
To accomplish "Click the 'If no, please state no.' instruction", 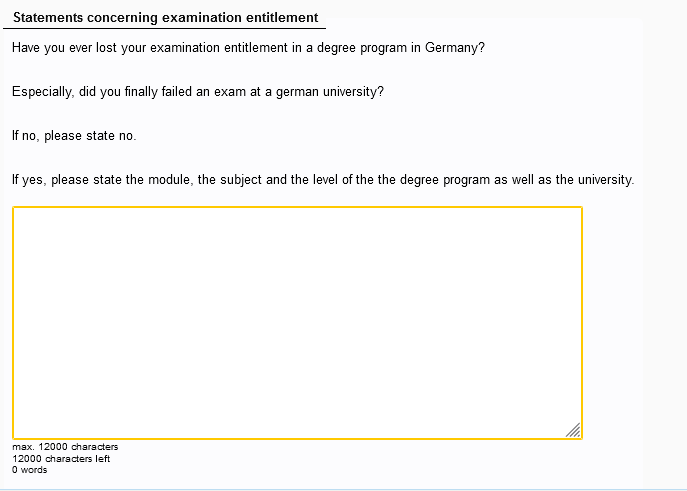I will (74, 136).
